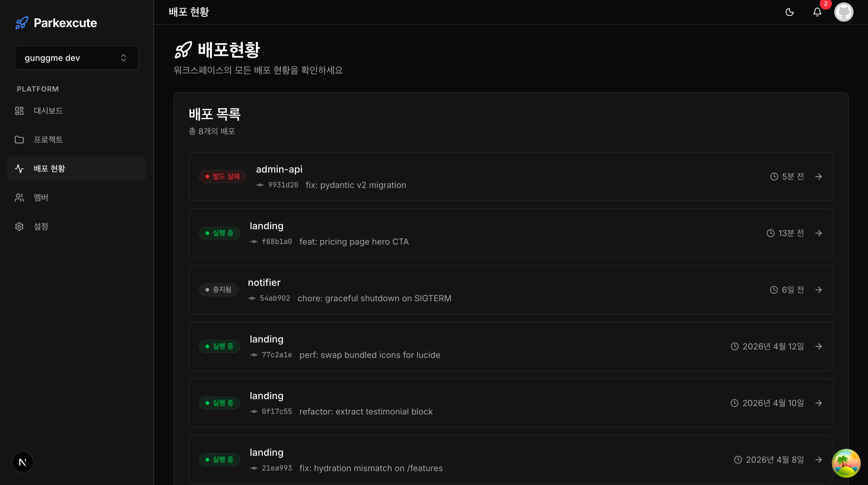
Task: Open the notifier row arrow icon
Action: tap(819, 289)
